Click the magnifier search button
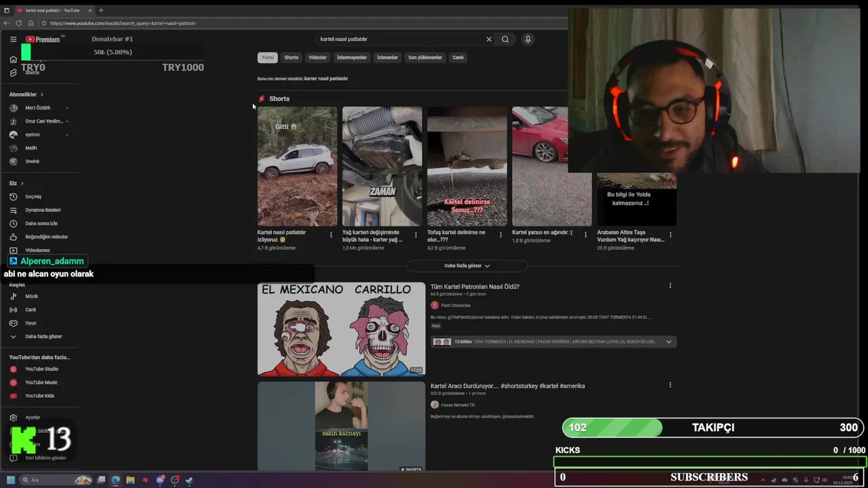This screenshot has width=868, height=488. 505,39
